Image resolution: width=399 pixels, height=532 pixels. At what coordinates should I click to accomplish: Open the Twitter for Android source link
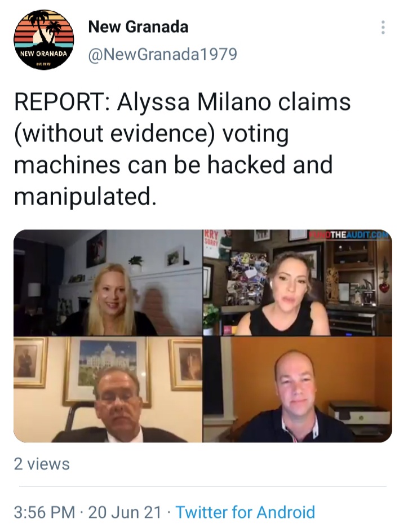pos(245,512)
